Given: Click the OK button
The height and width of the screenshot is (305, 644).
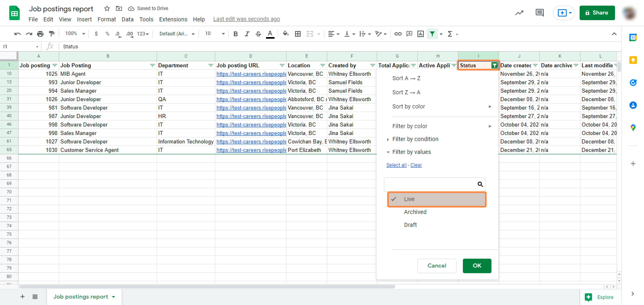Looking at the screenshot, I should coord(477,266).
